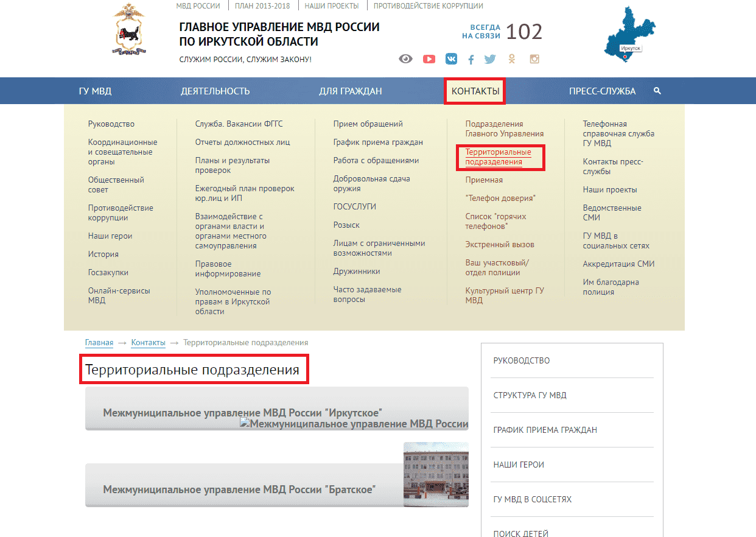Expand the ПРЕСС-СЛУЖБА navigation menu
Viewport: 756px width, 537px height.
(x=602, y=91)
